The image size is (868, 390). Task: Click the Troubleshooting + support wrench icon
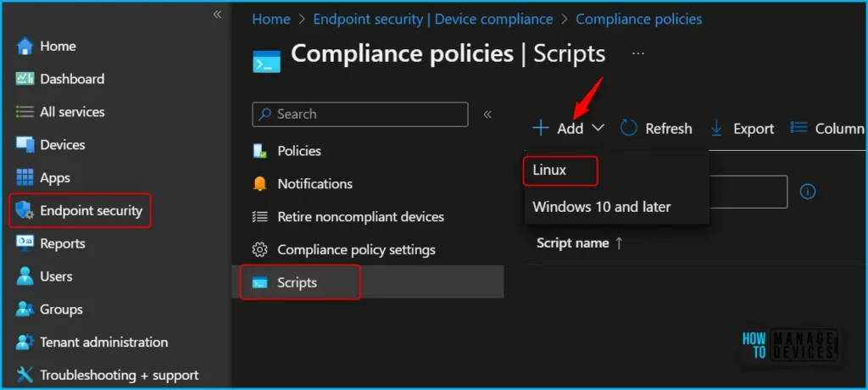click(25, 375)
